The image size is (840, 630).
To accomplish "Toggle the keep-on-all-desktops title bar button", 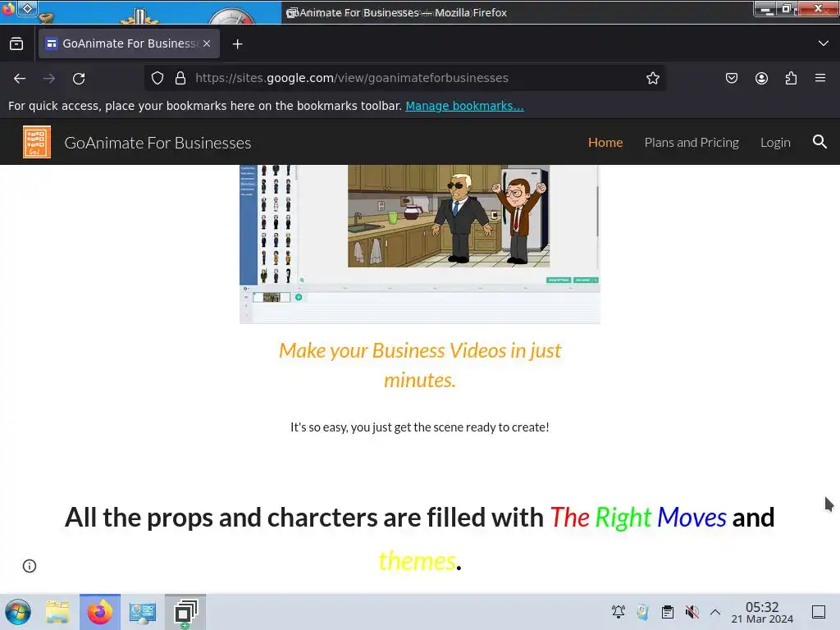I will coord(27,8).
